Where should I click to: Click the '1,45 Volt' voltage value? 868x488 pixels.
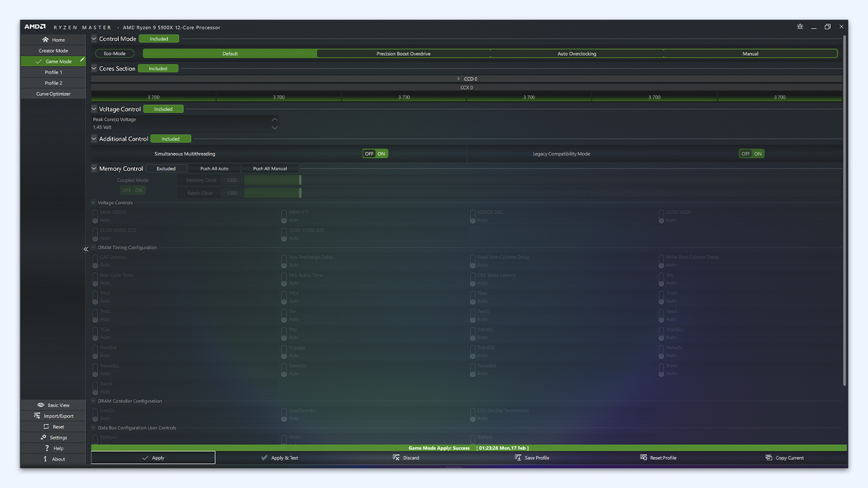click(x=102, y=127)
